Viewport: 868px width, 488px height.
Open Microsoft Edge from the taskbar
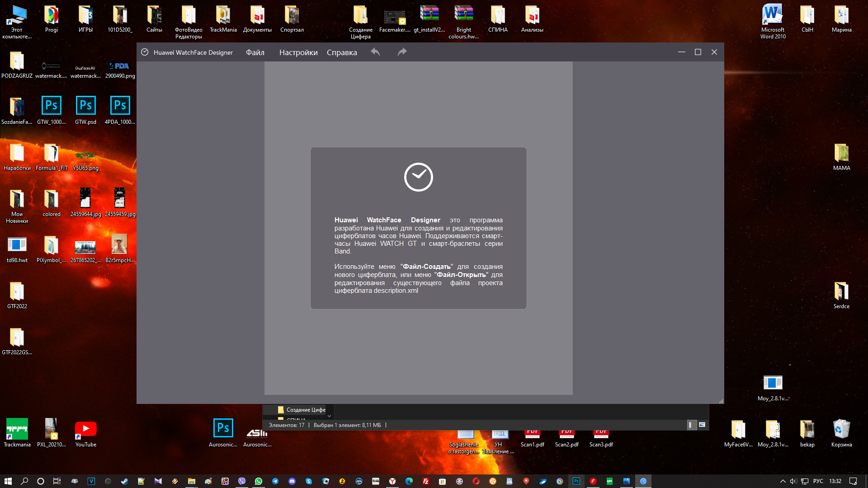tap(409, 481)
